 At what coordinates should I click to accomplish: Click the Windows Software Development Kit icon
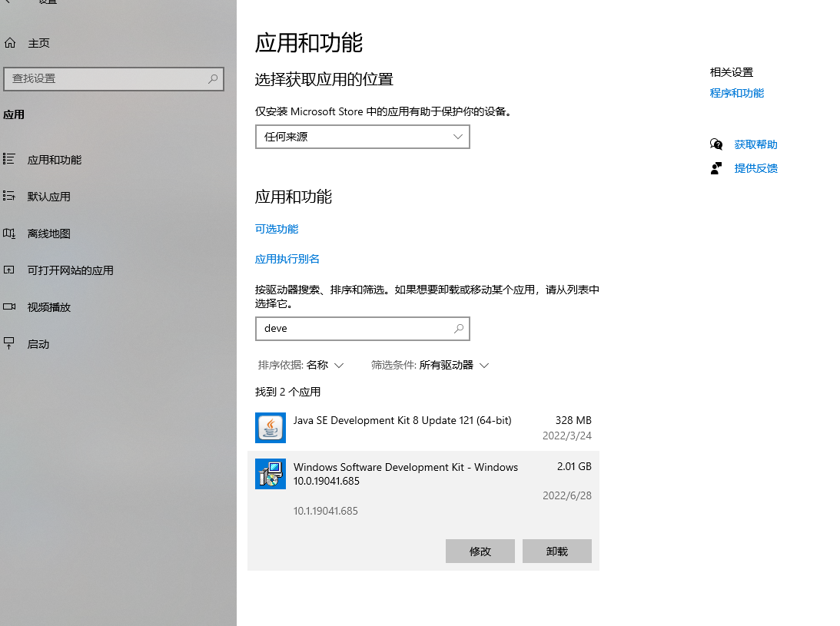click(270, 474)
